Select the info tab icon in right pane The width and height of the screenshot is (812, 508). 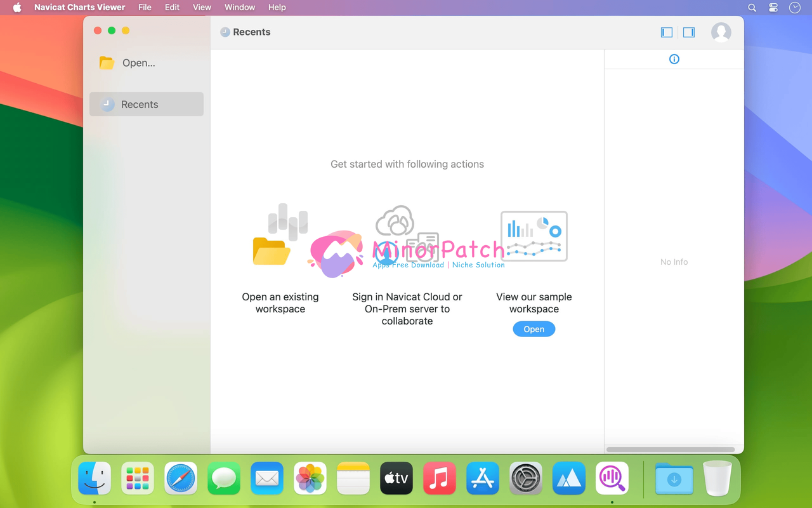[x=674, y=59]
